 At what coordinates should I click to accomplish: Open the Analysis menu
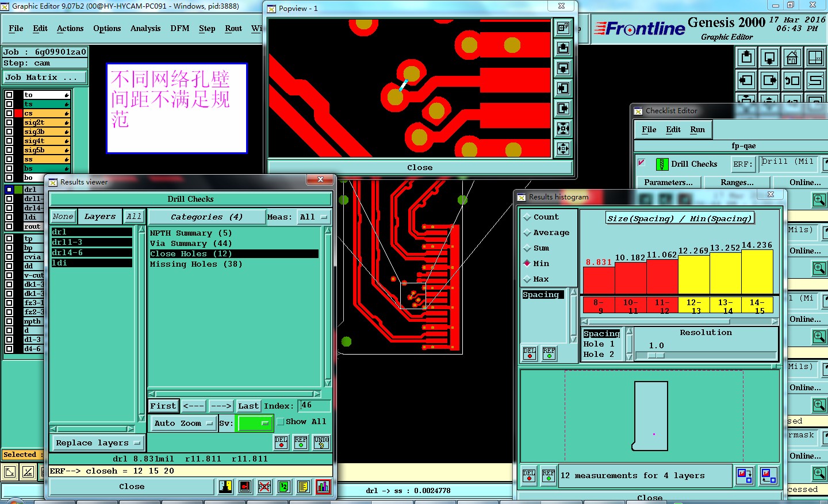tap(145, 28)
